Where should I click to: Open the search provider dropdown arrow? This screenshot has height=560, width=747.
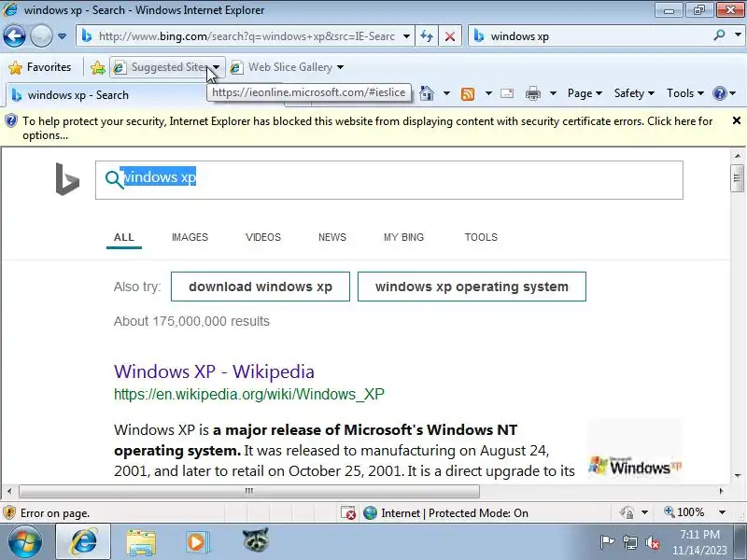(x=738, y=35)
